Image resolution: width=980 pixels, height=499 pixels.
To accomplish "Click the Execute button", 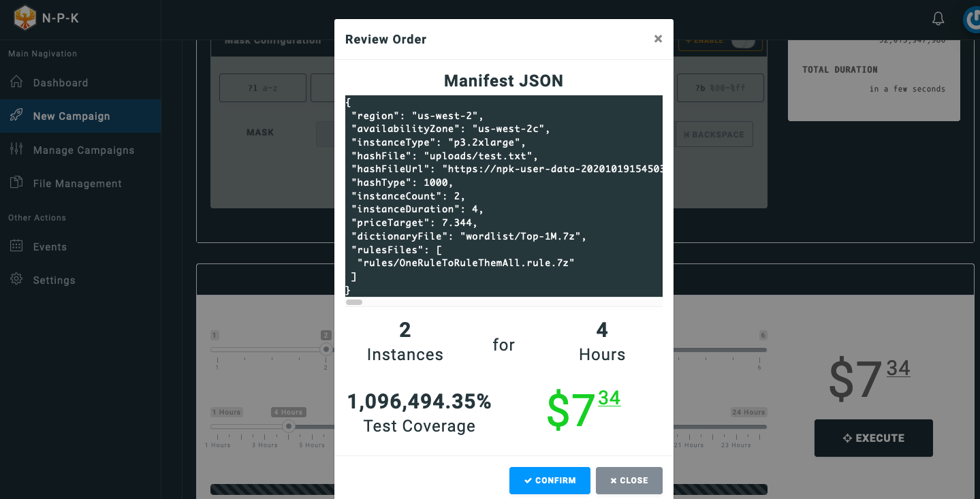I will (x=873, y=438).
